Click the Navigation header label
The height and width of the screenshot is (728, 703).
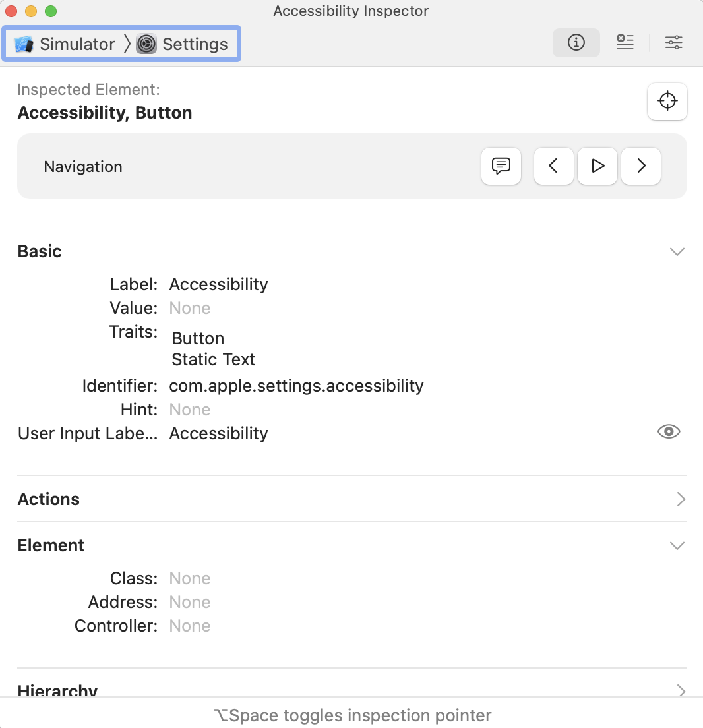click(83, 166)
